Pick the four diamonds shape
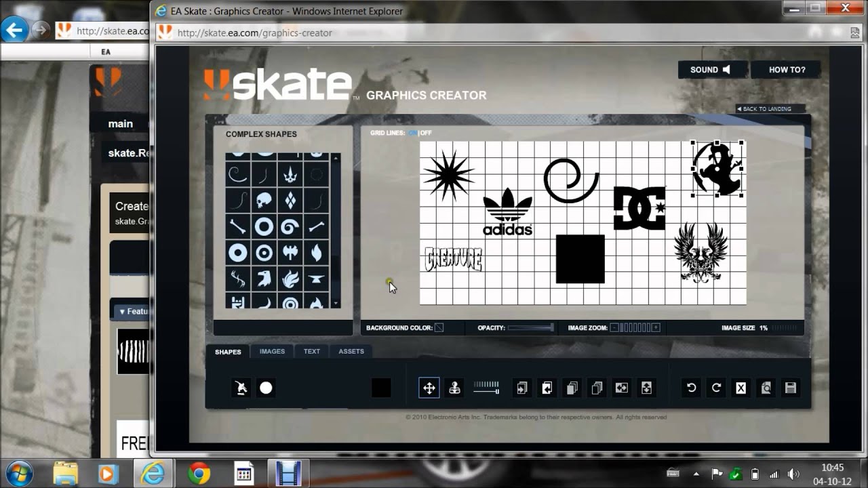This screenshot has width=868, height=488. click(x=290, y=201)
